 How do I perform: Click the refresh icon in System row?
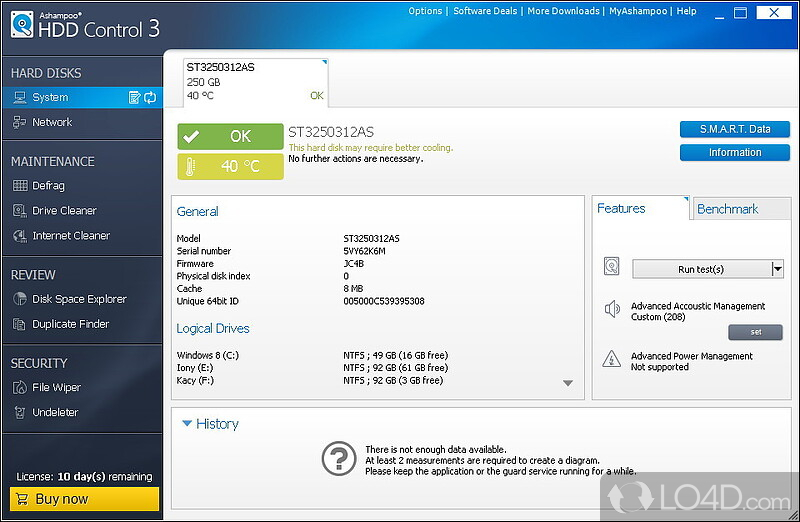pos(150,97)
